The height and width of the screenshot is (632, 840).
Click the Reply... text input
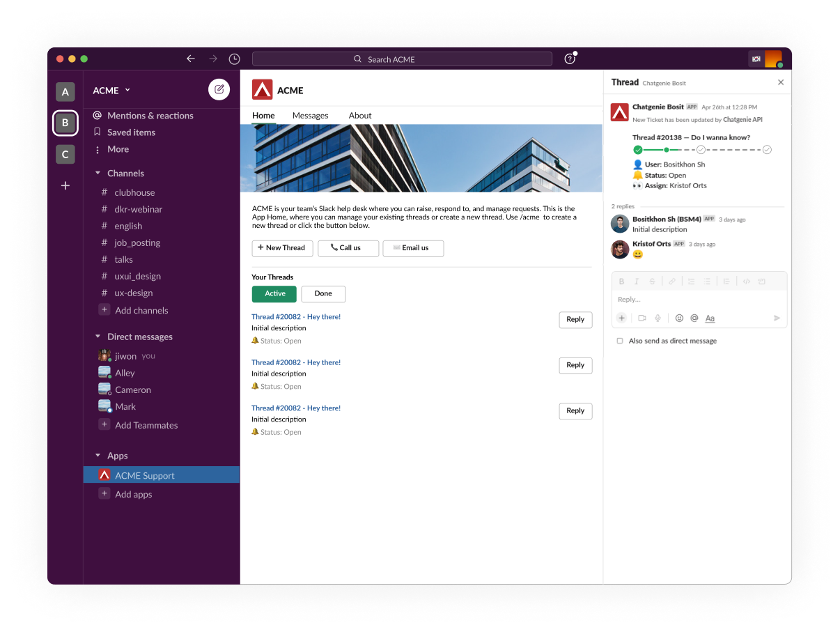[699, 300]
